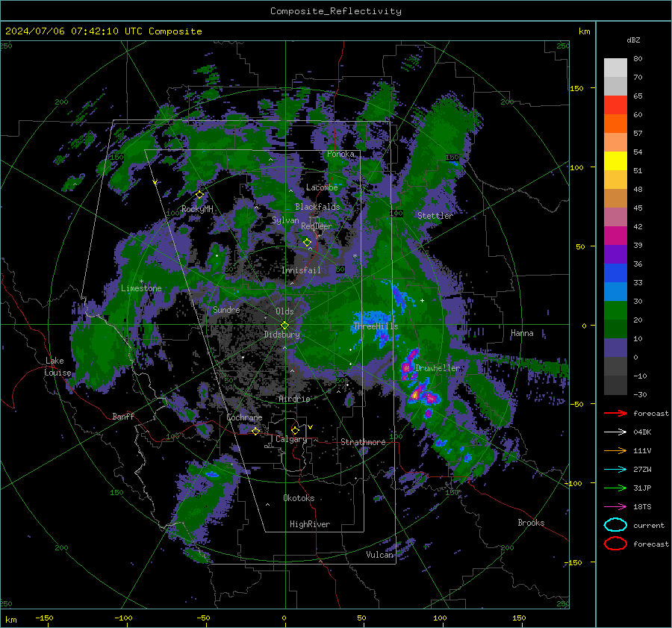Click the Strathmore city label
672x628 pixels.
point(363,442)
